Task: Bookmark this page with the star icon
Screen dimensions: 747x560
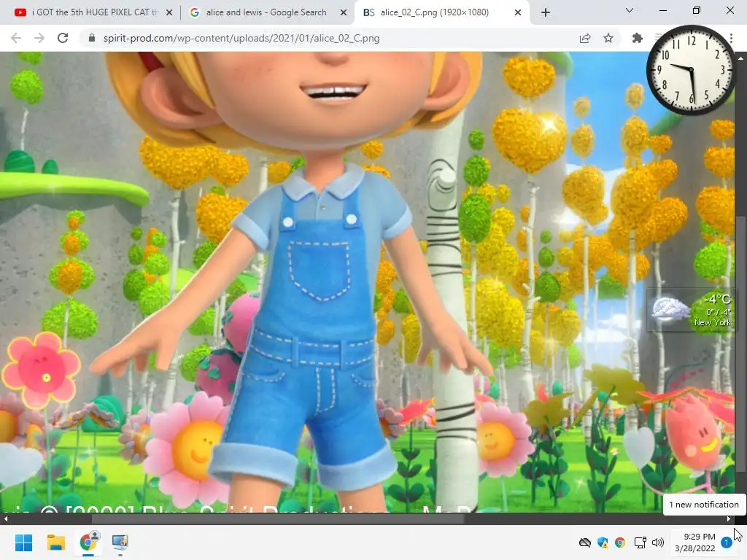Action: click(x=608, y=38)
